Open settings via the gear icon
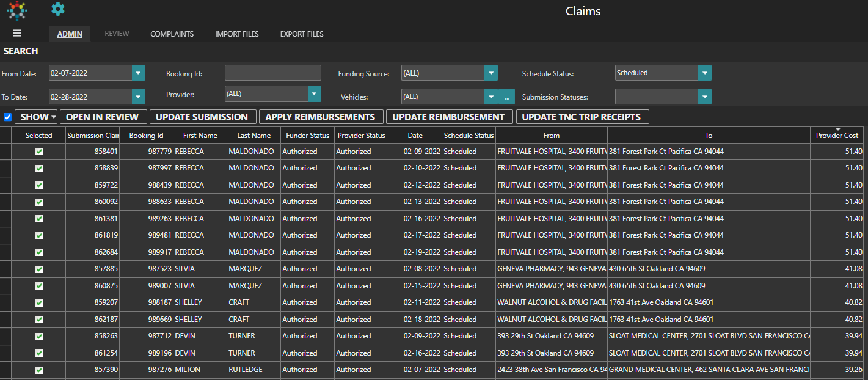This screenshot has height=380, width=868. [x=58, y=9]
